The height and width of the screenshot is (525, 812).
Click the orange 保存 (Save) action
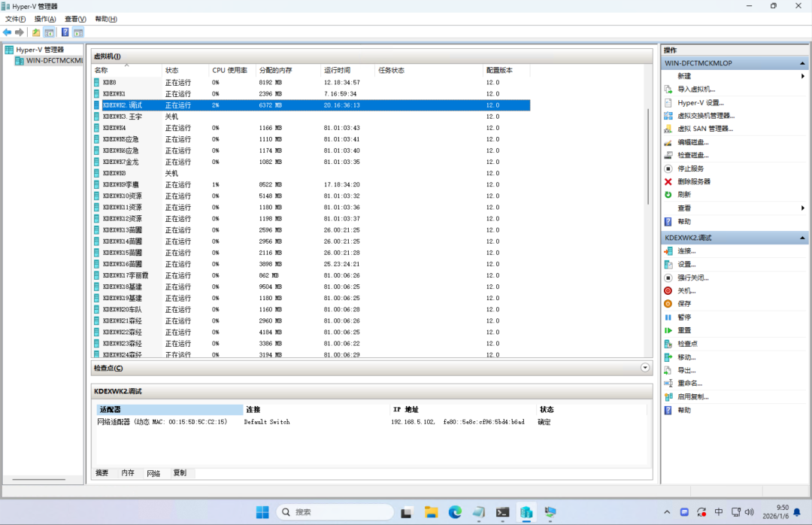click(668, 304)
